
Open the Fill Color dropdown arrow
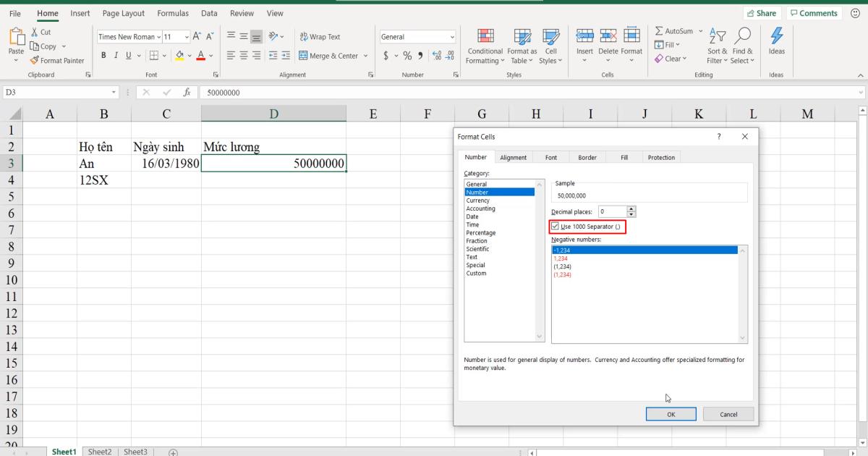188,54
